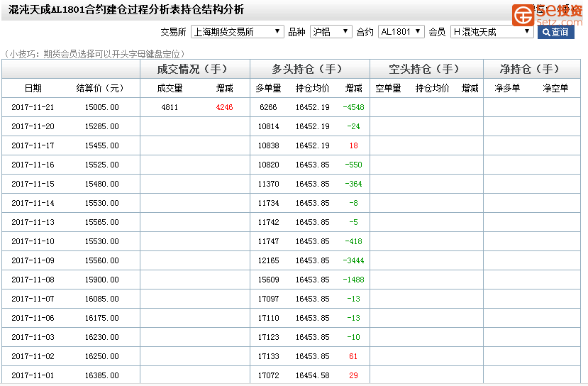Click the red volume change 4246
The width and height of the screenshot is (588, 386).
[224, 107]
